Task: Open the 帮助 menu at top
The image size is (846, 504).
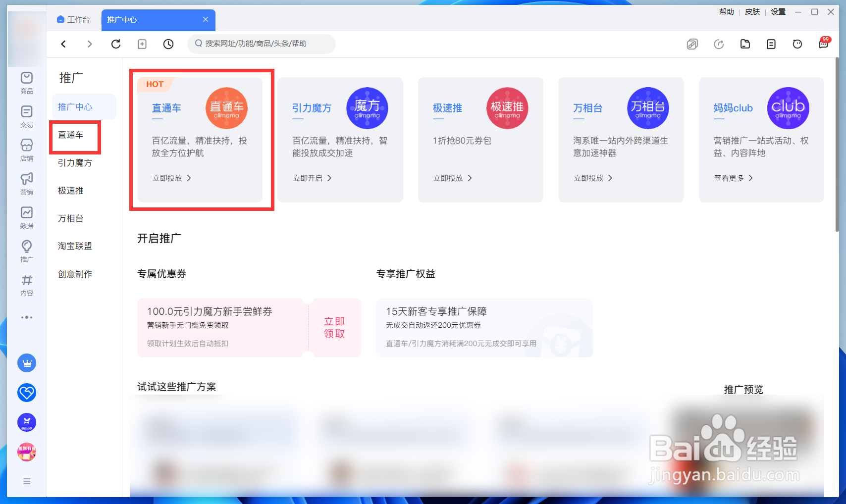Action: pyautogui.click(x=727, y=12)
